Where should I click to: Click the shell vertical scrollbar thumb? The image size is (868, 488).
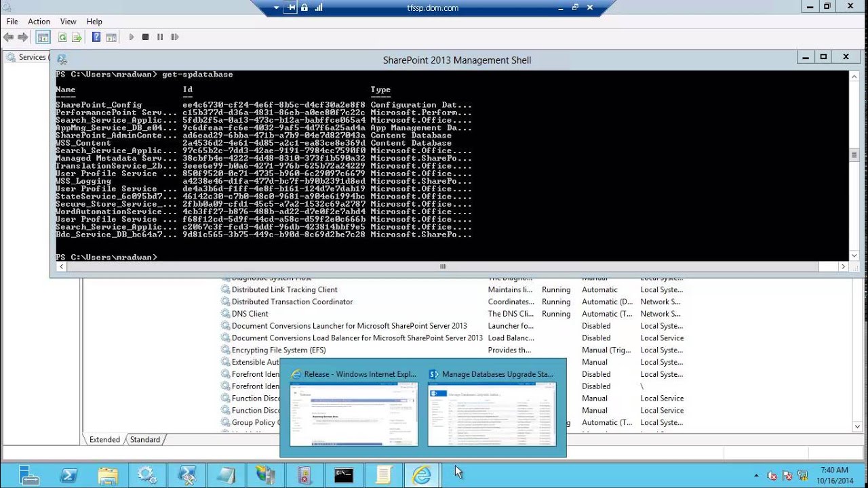click(x=854, y=155)
